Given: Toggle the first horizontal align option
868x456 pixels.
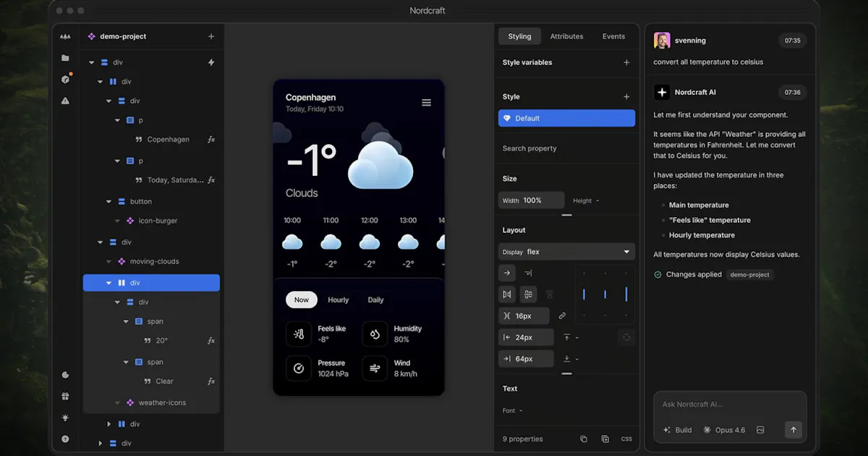Looking at the screenshot, I should tap(506, 294).
